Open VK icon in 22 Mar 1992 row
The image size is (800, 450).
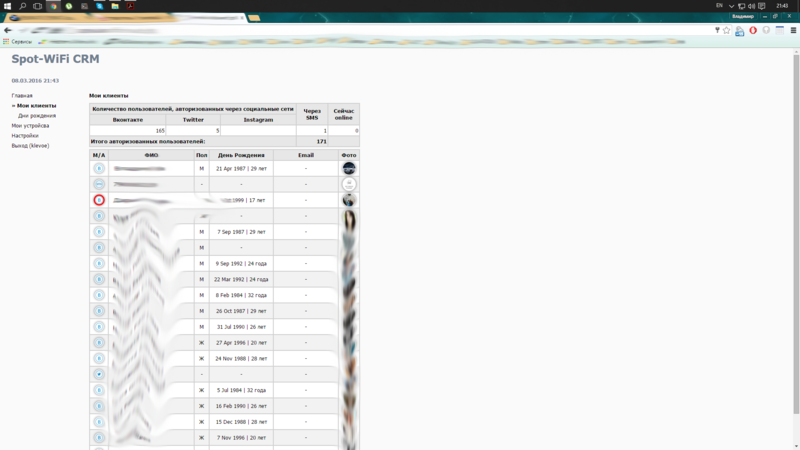tap(99, 279)
